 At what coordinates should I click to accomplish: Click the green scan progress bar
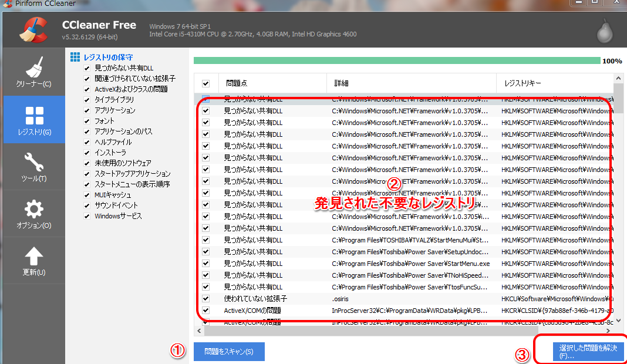tap(397, 61)
